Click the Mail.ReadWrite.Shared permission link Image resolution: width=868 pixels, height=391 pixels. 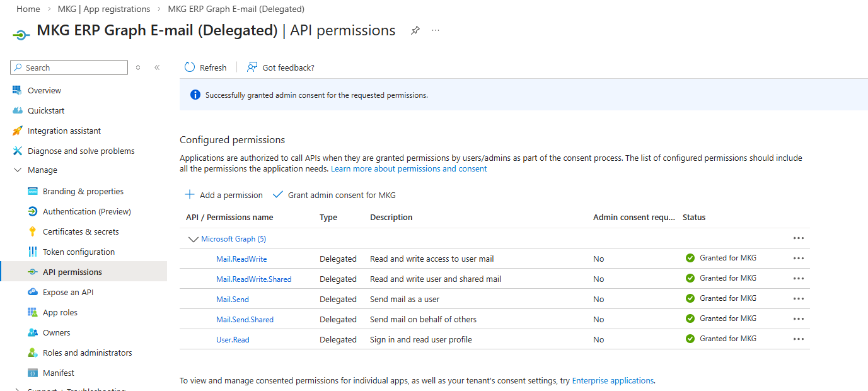(x=253, y=279)
